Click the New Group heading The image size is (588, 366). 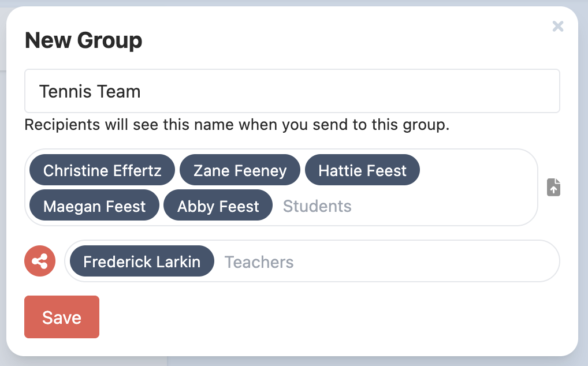[84, 40]
